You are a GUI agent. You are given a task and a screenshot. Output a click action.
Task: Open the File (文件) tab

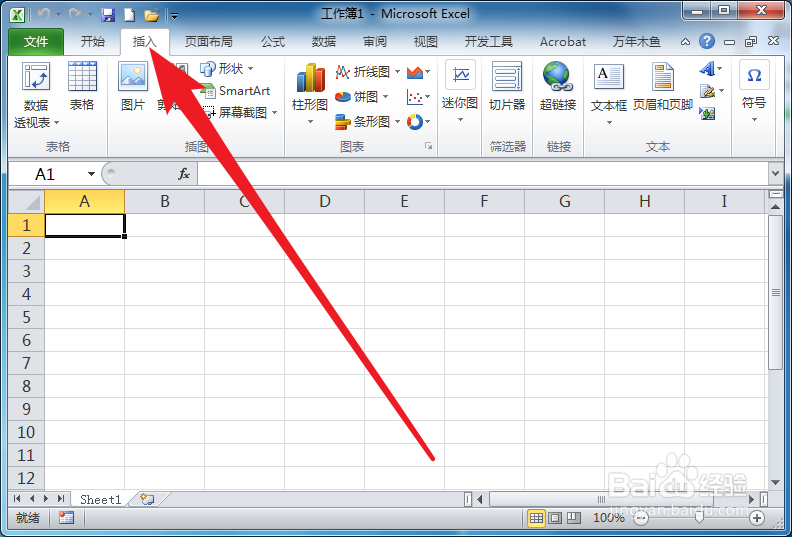point(36,41)
